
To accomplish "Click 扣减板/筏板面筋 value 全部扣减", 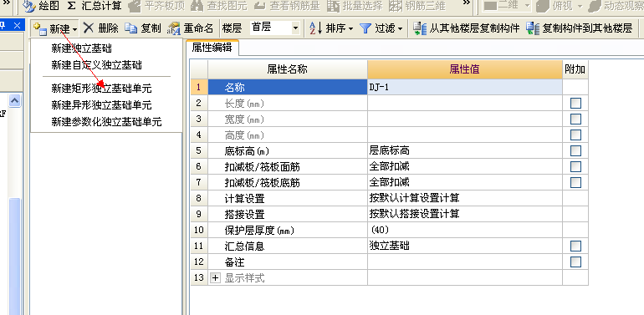I will (465, 166).
